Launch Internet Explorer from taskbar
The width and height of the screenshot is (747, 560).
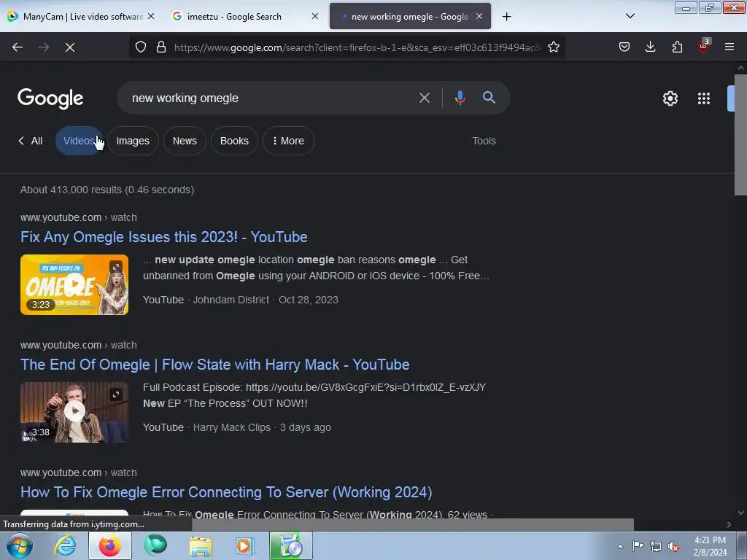[x=65, y=545]
